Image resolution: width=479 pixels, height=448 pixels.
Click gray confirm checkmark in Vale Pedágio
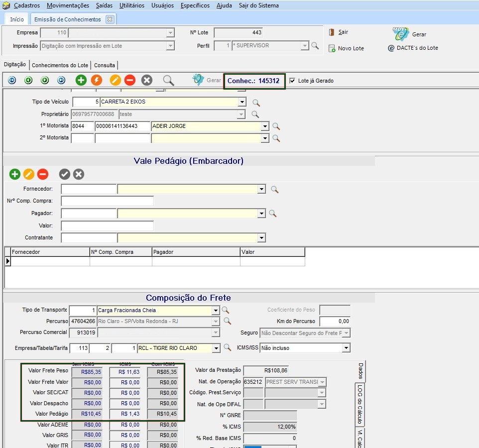coord(64,174)
